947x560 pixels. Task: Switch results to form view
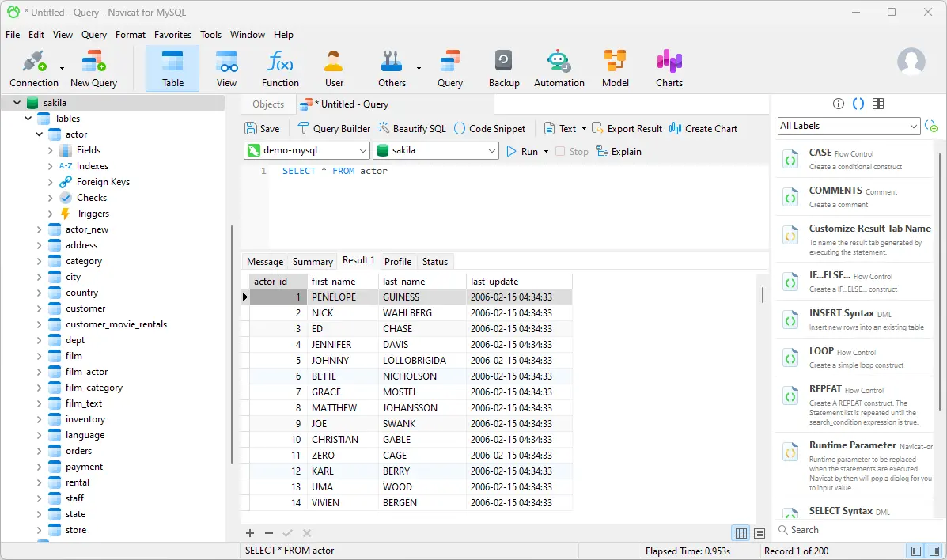click(759, 533)
